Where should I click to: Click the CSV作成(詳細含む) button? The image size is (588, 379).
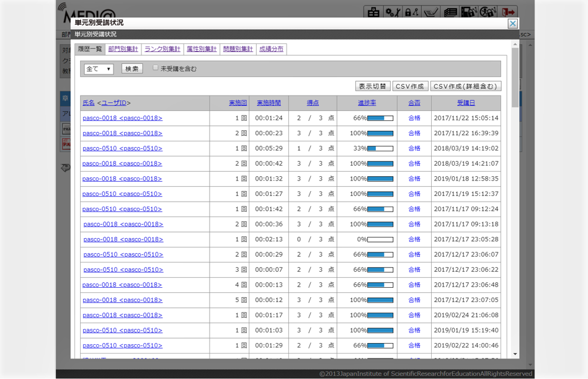pyautogui.click(x=465, y=86)
